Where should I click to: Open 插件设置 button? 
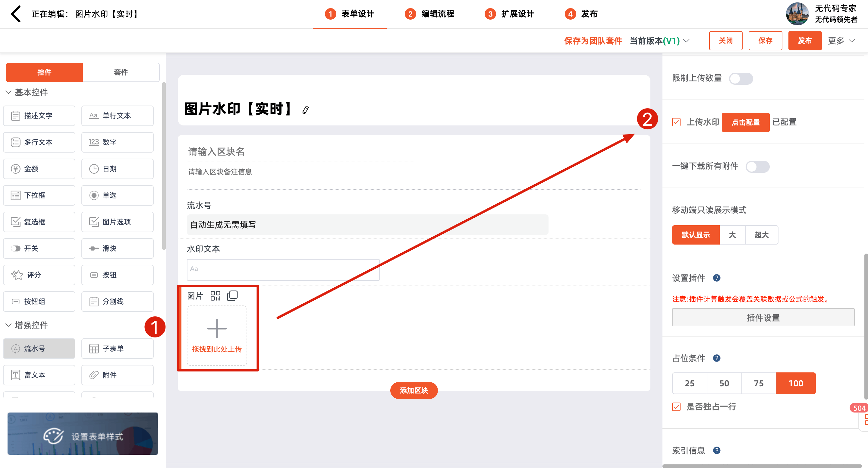pos(763,317)
